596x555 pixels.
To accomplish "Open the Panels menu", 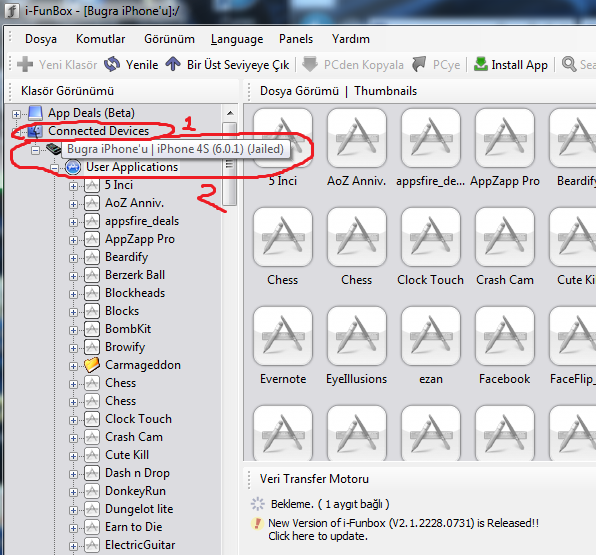I will [296, 39].
